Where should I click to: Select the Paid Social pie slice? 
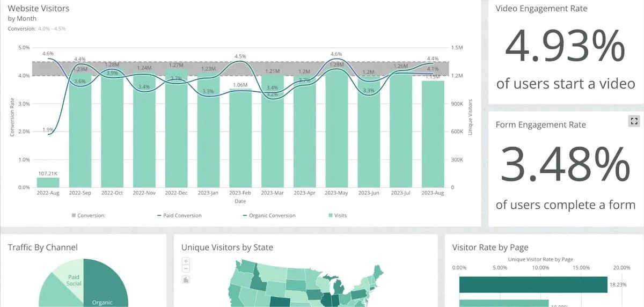click(x=70, y=274)
